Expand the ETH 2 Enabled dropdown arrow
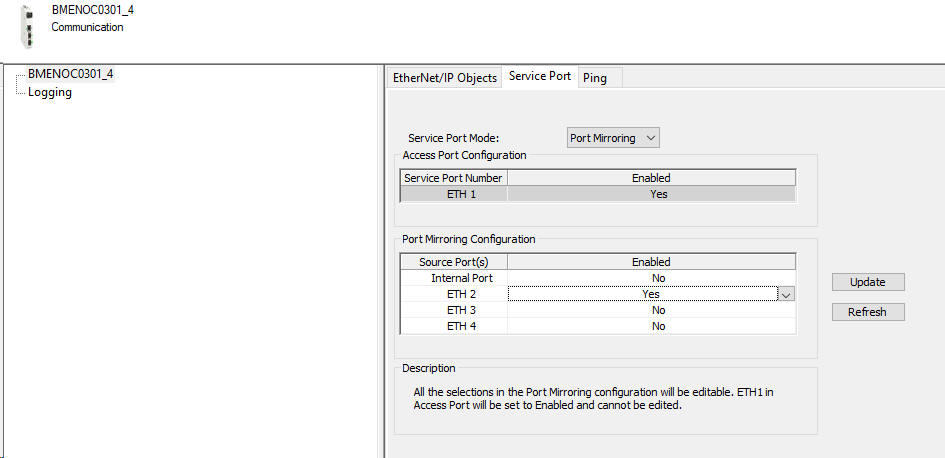 pos(786,295)
